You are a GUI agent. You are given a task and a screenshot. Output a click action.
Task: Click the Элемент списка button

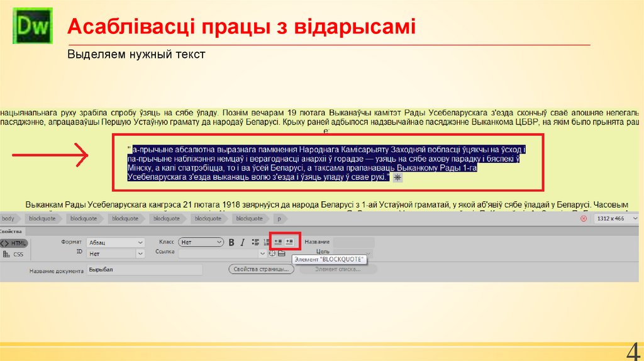coord(338,269)
